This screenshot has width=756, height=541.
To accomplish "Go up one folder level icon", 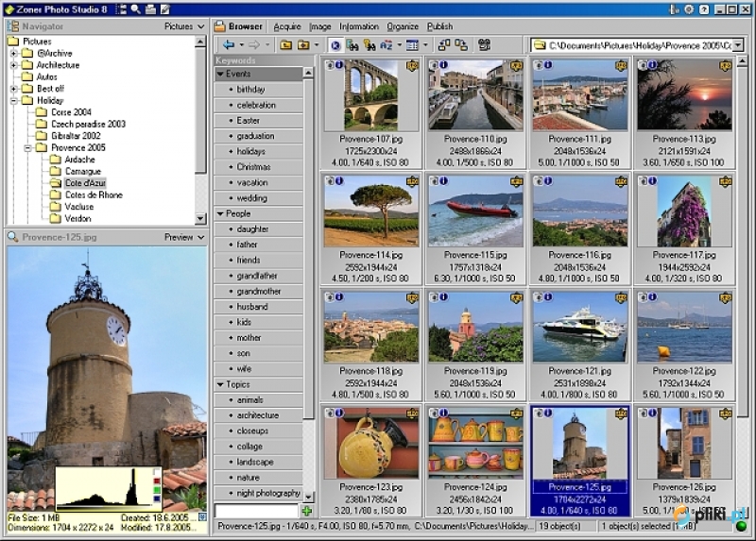I will pos(286,45).
